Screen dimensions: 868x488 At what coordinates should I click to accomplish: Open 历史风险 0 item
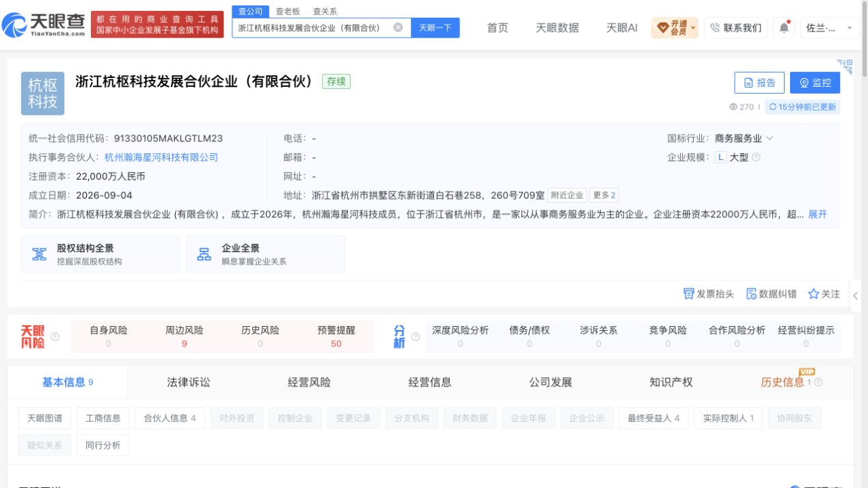tap(260, 336)
